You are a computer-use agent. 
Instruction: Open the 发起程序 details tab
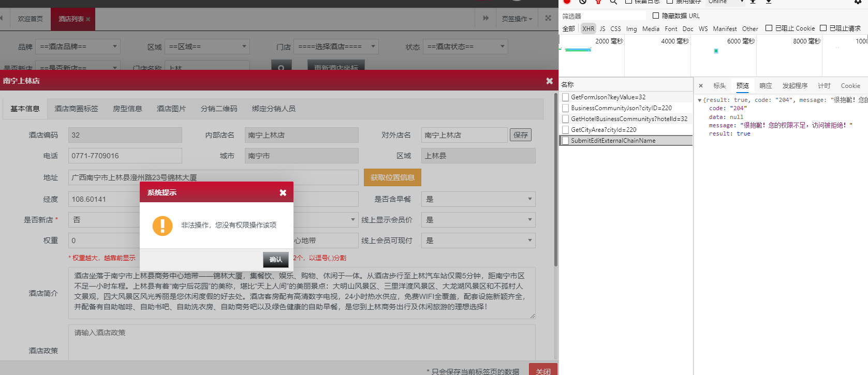795,86
